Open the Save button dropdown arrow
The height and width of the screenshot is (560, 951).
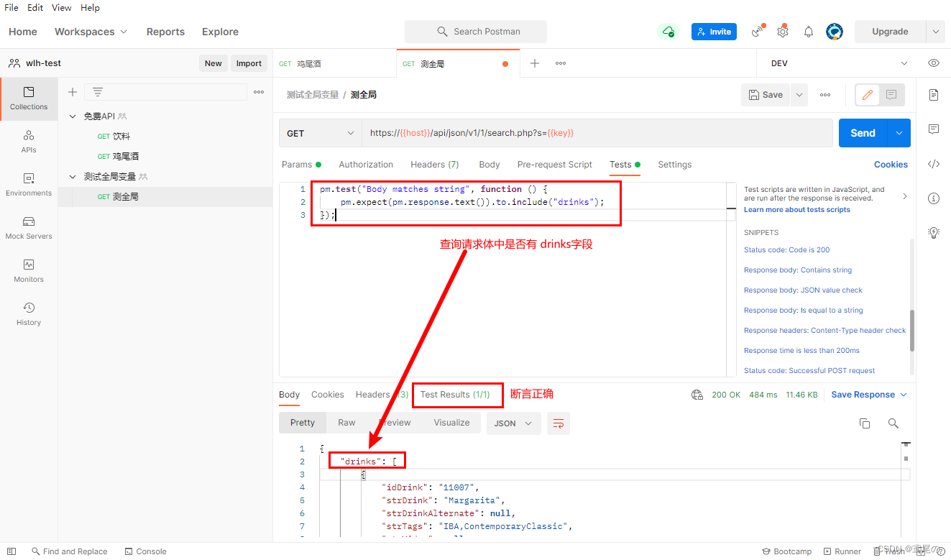[799, 95]
